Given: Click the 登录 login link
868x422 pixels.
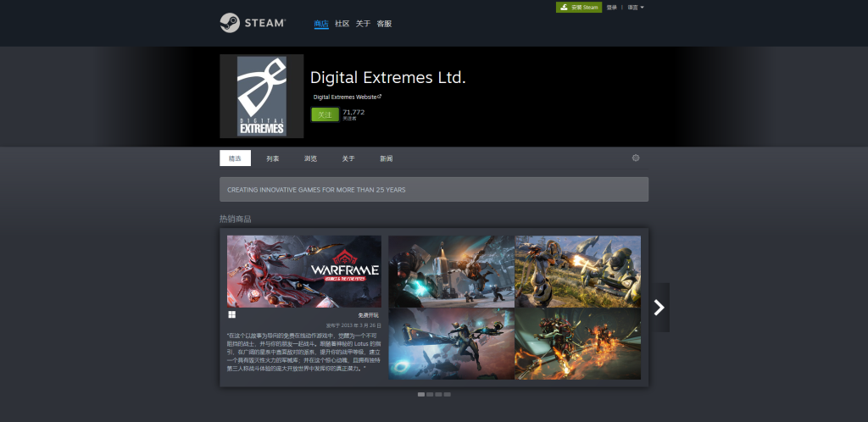Looking at the screenshot, I should [x=612, y=7].
